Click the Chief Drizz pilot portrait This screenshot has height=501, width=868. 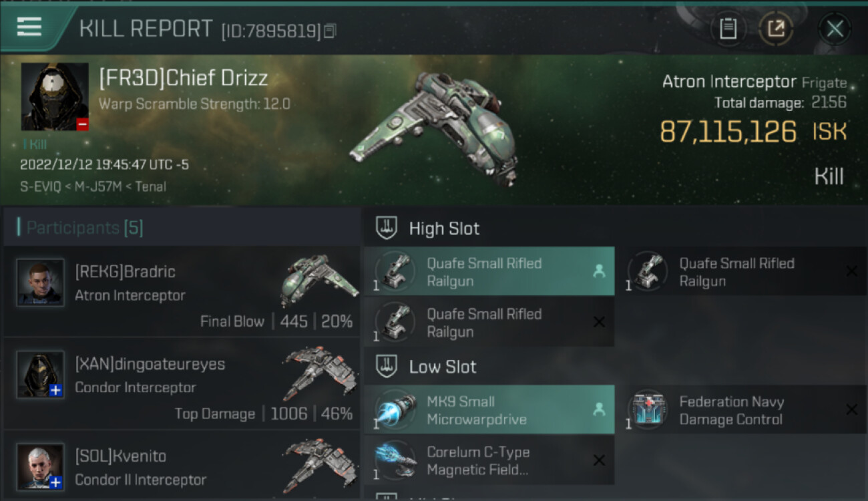tap(55, 97)
